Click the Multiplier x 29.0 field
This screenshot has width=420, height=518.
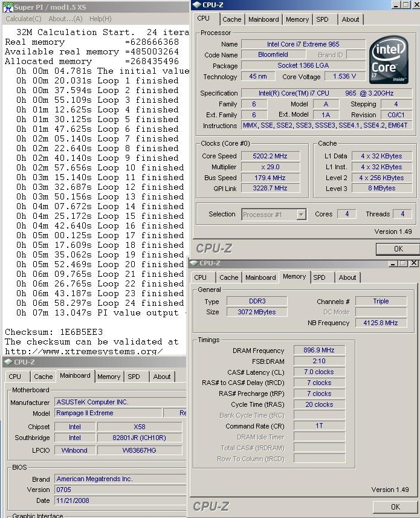270,167
